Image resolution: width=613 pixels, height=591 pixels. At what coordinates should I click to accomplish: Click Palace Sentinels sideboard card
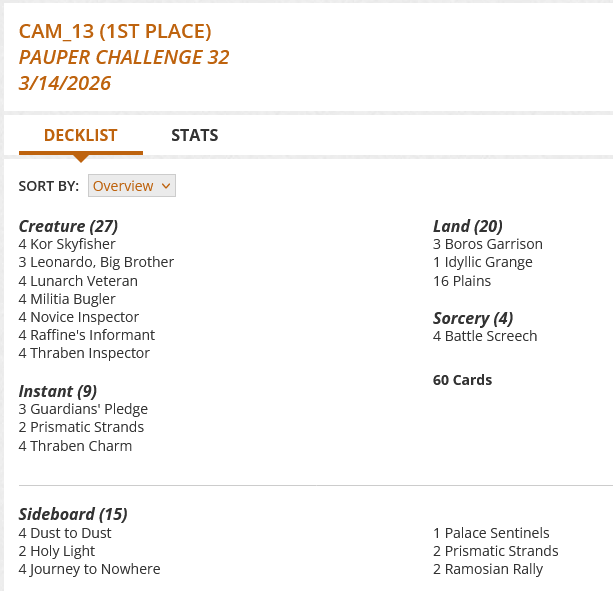coord(497,533)
